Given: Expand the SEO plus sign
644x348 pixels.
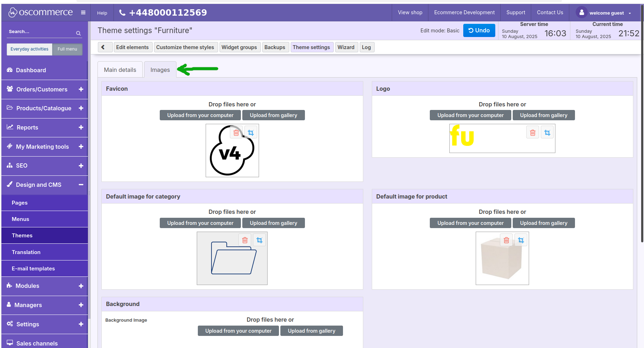Looking at the screenshot, I should [81, 166].
